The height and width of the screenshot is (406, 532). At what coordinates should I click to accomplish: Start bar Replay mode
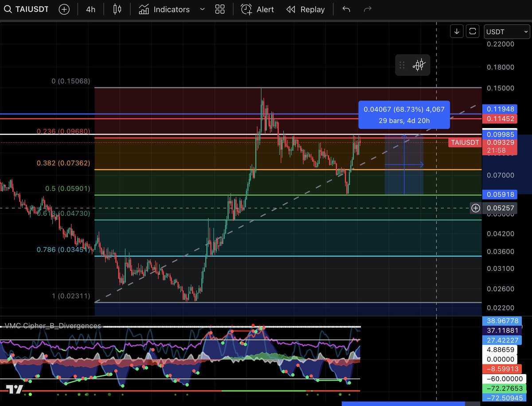coord(305,9)
